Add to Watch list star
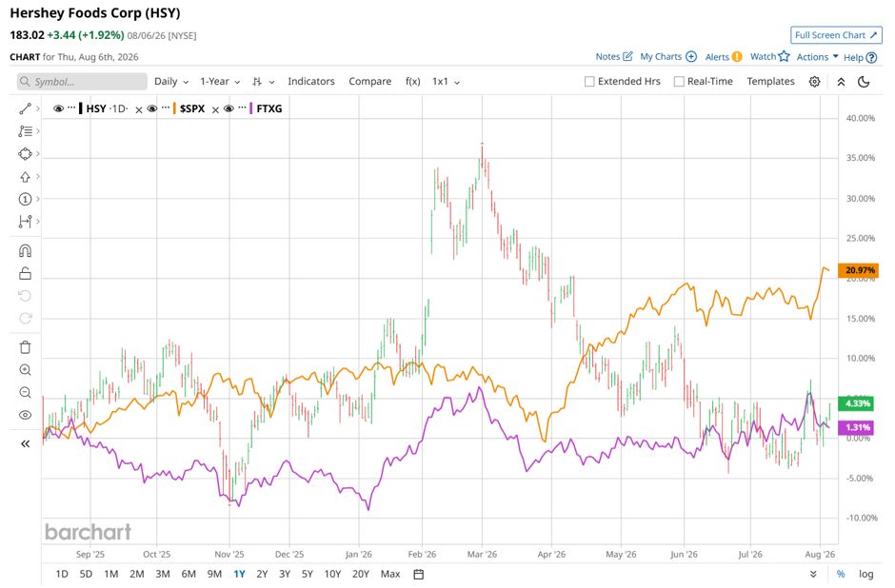 coord(769,56)
